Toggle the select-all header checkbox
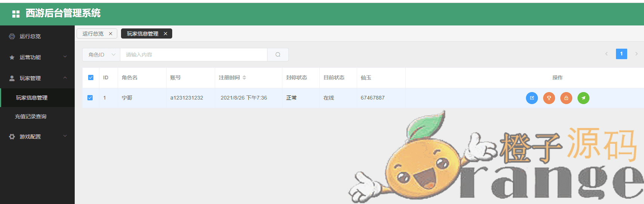 pyautogui.click(x=91, y=77)
